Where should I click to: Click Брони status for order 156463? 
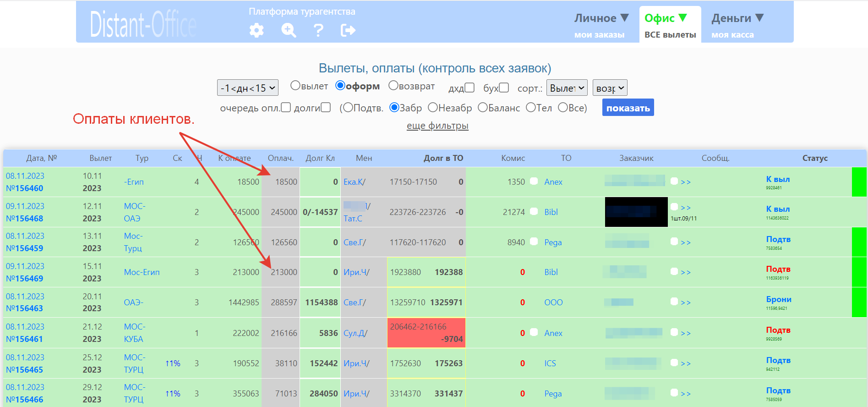(779, 299)
